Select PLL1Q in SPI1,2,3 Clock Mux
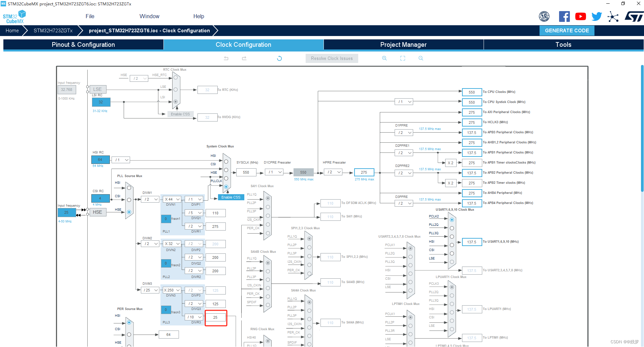The width and height of the screenshot is (644, 347). coord(309,239)
